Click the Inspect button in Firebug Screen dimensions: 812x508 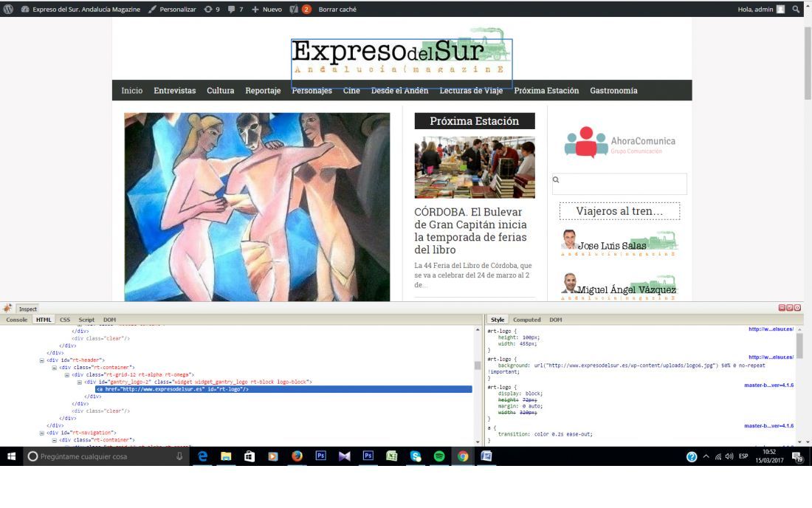[x=28, y=309]
